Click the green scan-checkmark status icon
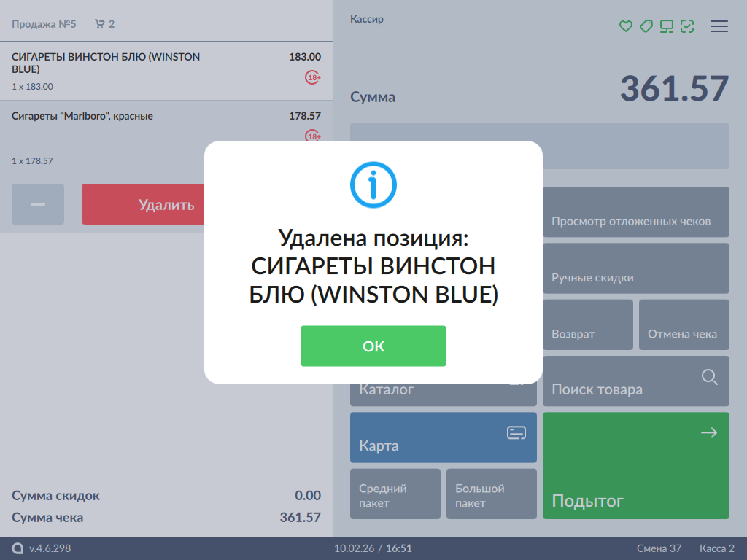The image size is (747, 560). [686, 26]
